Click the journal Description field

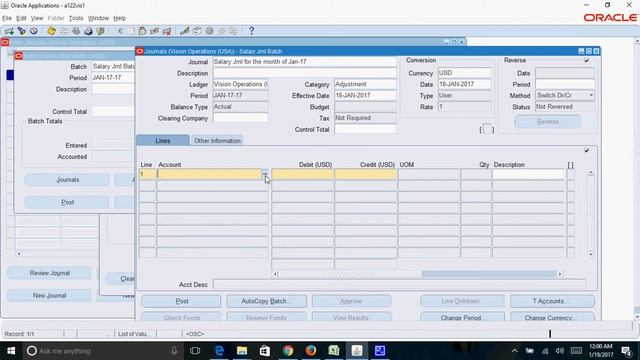click(x=304, y=73)
